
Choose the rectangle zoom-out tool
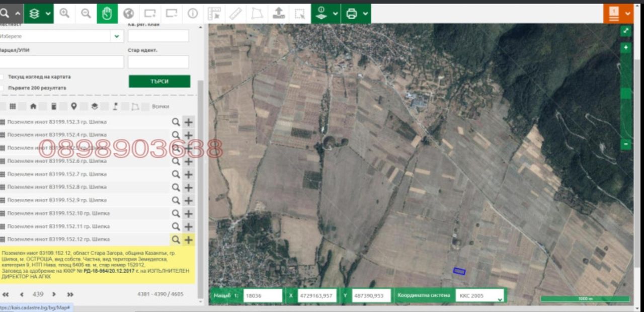(172, 14)
